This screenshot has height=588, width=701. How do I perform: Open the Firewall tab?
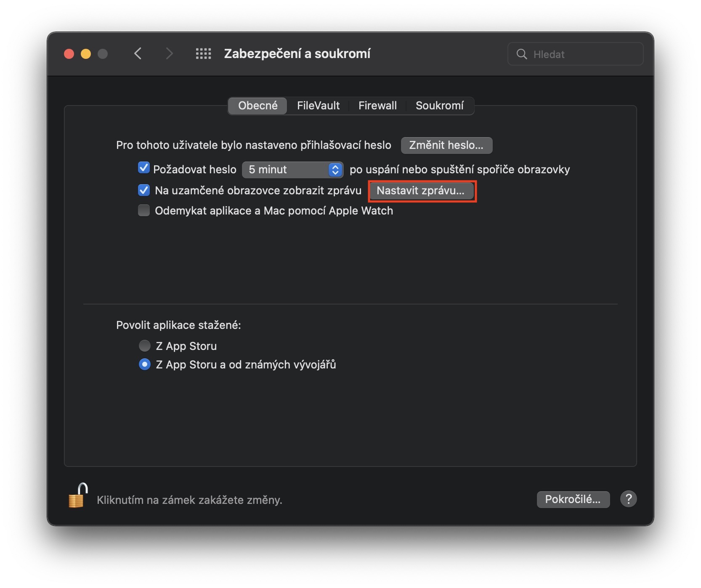377,106
